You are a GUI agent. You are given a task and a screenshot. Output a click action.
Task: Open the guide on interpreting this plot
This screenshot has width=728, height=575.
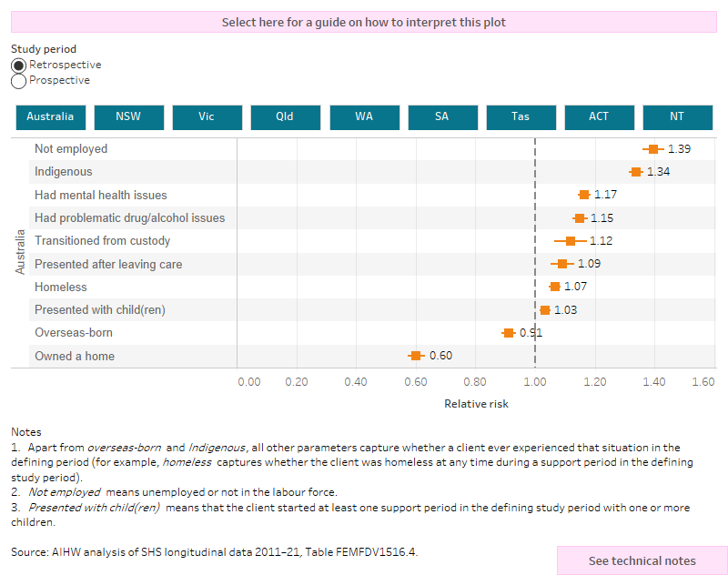tap(364, 21)
